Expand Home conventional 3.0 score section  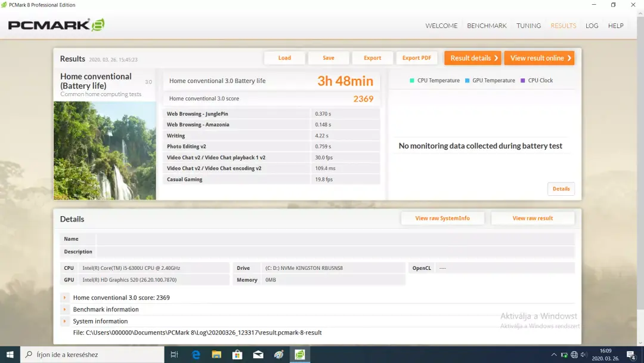64,297
